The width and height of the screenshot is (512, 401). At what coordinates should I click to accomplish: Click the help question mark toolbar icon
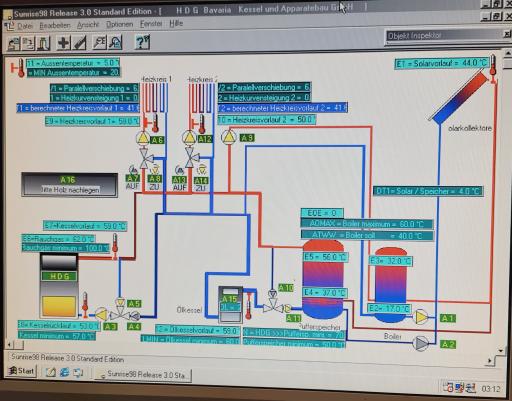point(142,42)
